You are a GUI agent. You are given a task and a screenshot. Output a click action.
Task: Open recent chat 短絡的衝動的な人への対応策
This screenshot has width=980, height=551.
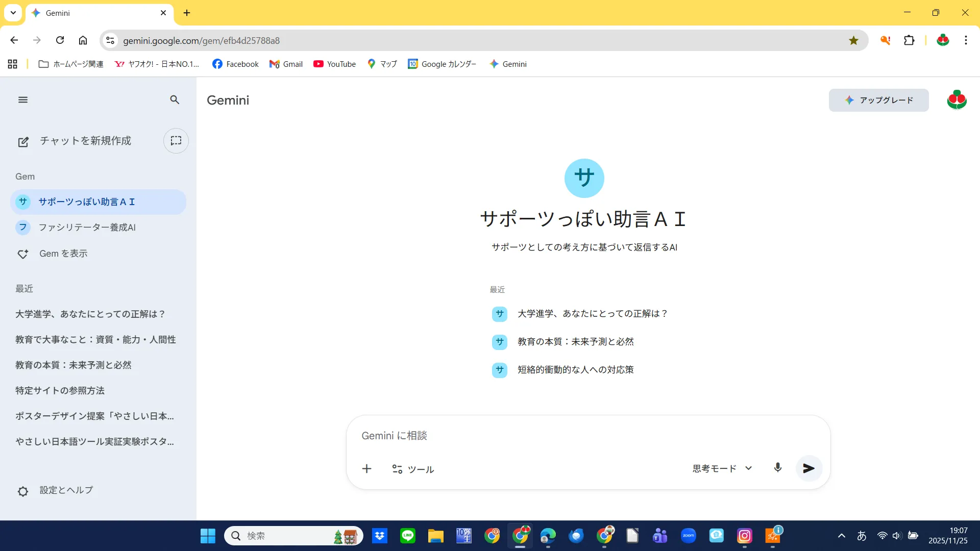575,370
